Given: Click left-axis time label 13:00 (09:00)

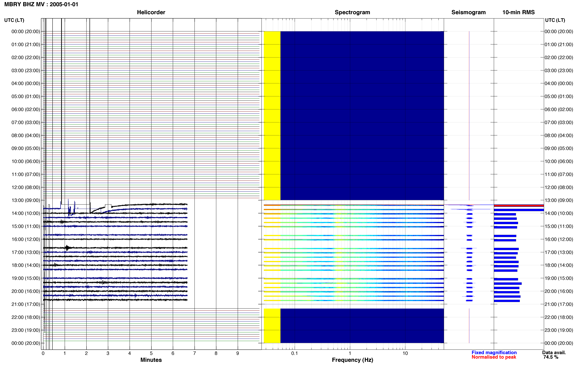Looking at the screenshot, I should pos(26,200).
